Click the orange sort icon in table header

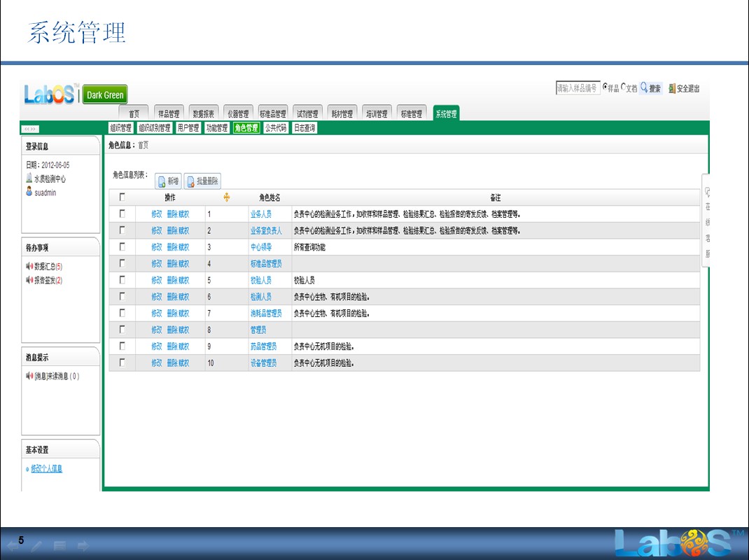click(x=227, y=197)
